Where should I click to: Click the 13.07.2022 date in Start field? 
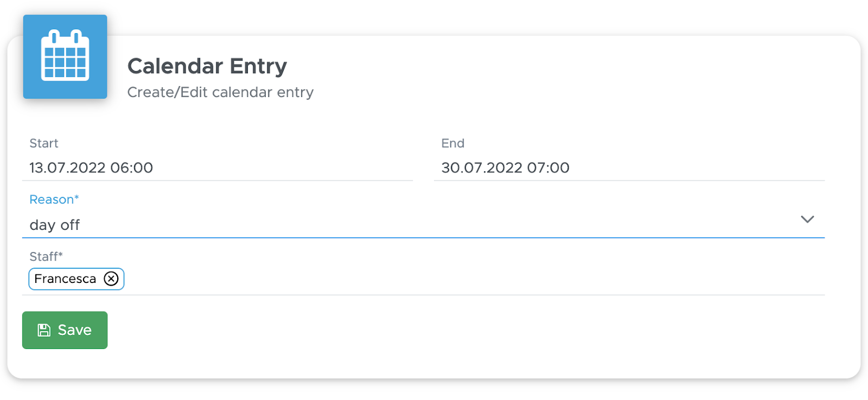pos(68,167)
